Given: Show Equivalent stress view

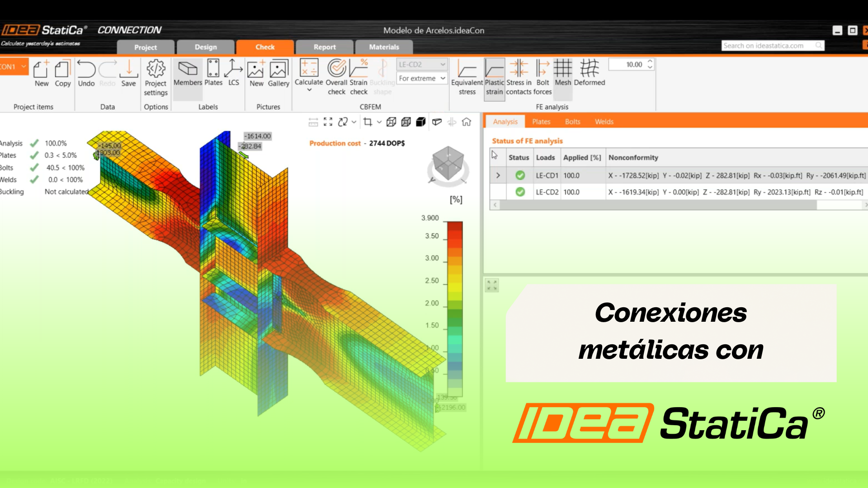Looking at the screenshot, I should click(467, 77).
